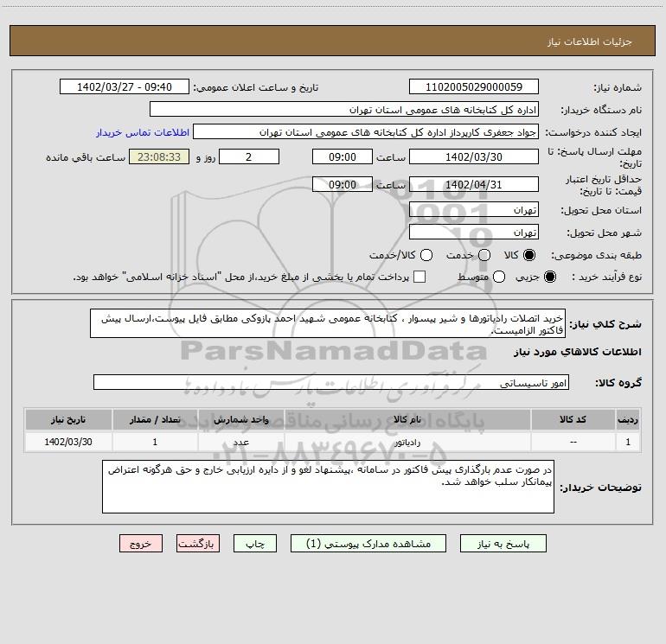Click the تاریخ نیاز column header

pos(68,419)
